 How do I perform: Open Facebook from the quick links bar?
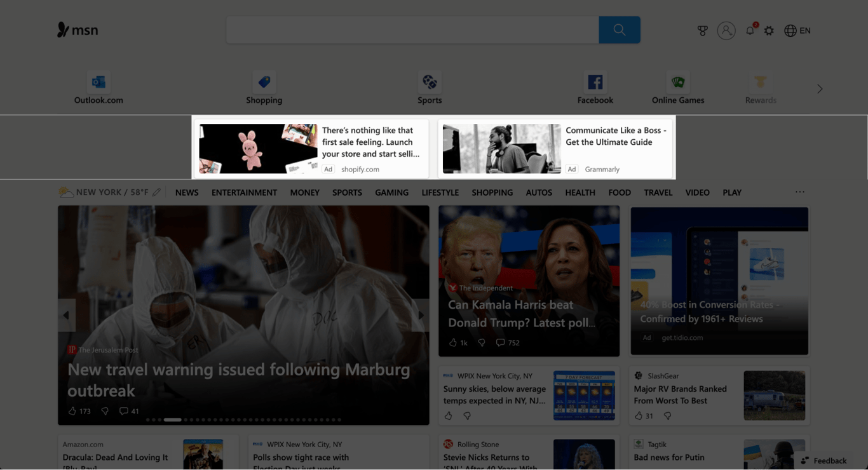(x=595, y=86)
